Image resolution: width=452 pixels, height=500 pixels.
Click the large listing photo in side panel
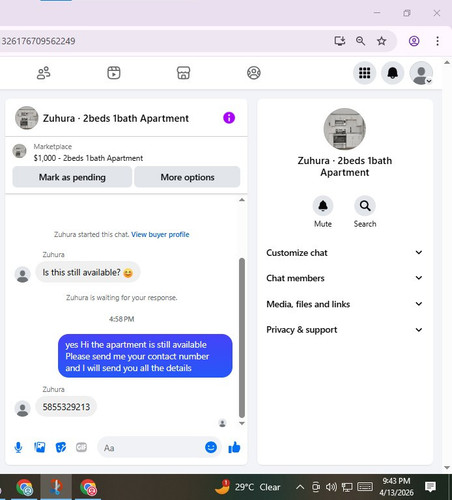tap(345, 129)
